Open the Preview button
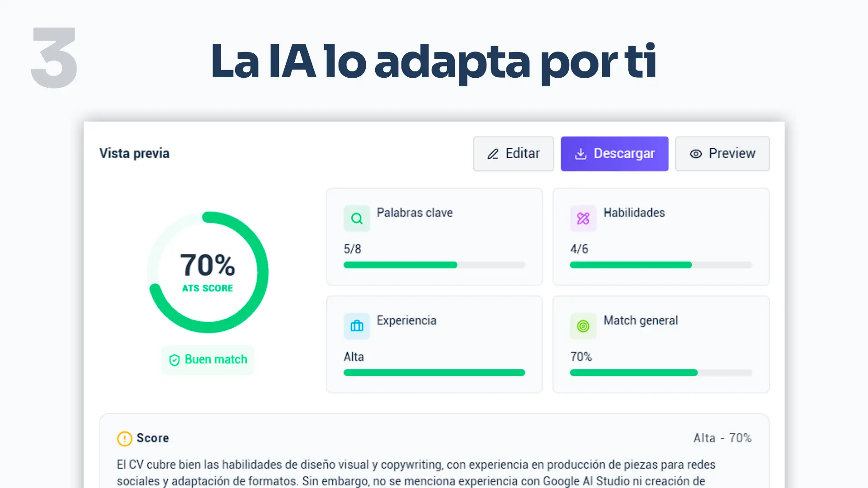 (x=722, y=154)
